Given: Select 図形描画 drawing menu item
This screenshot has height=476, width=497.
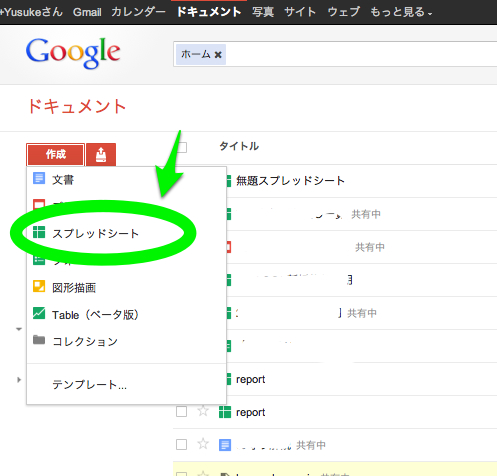Looking at the screenshot, I should (74, 287).
